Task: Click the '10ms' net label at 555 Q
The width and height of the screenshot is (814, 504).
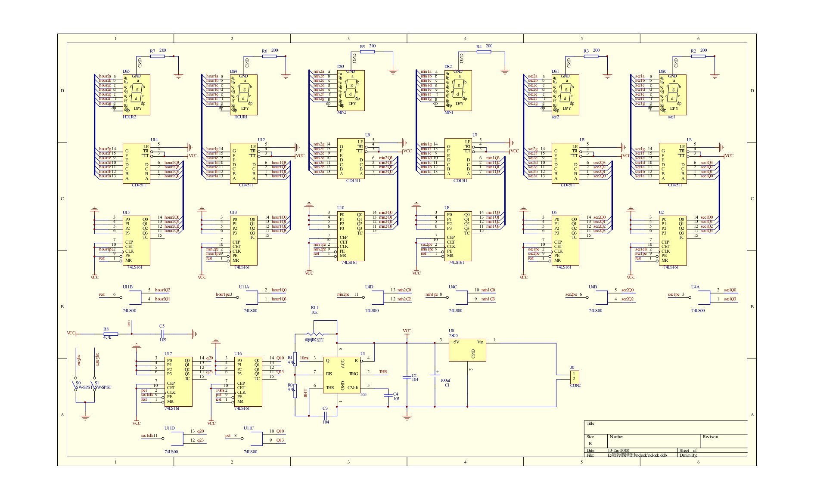Action: coord(304,358)
